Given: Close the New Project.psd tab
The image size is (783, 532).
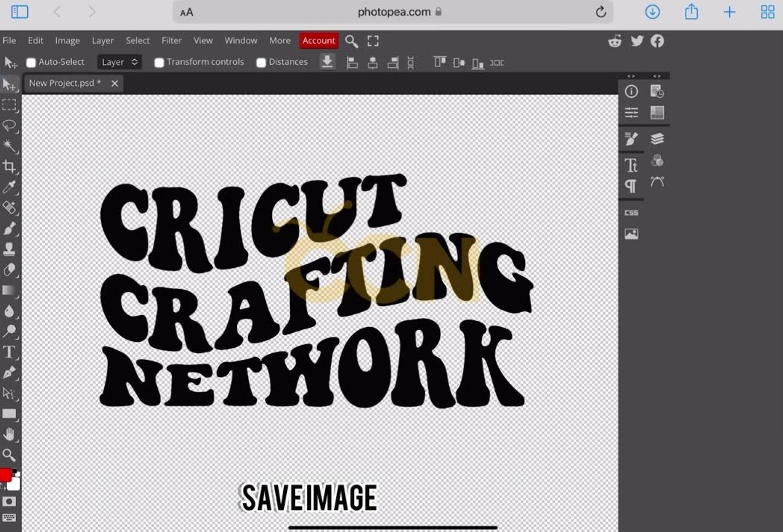Looking at the screenshot, I should [114, 83].
